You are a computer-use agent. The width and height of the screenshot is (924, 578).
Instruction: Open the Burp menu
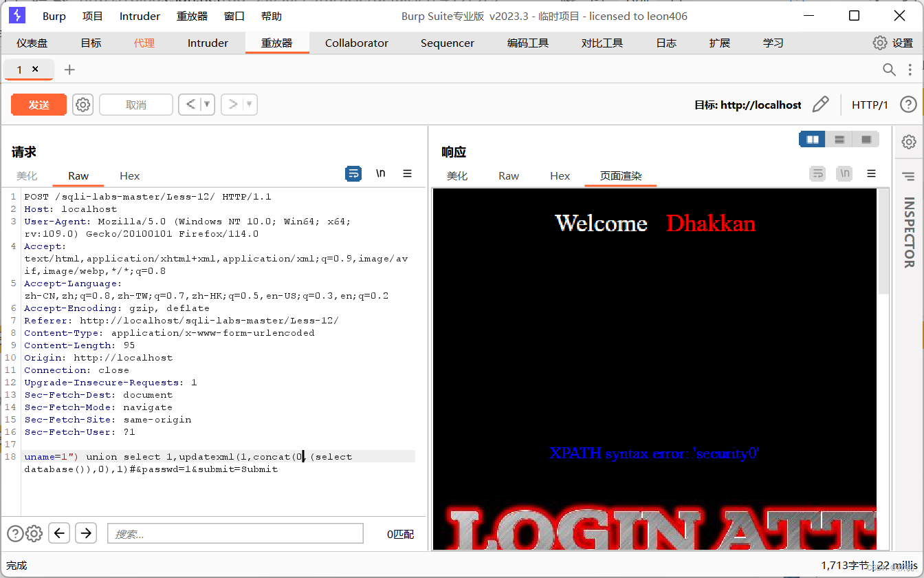point(54,16)
